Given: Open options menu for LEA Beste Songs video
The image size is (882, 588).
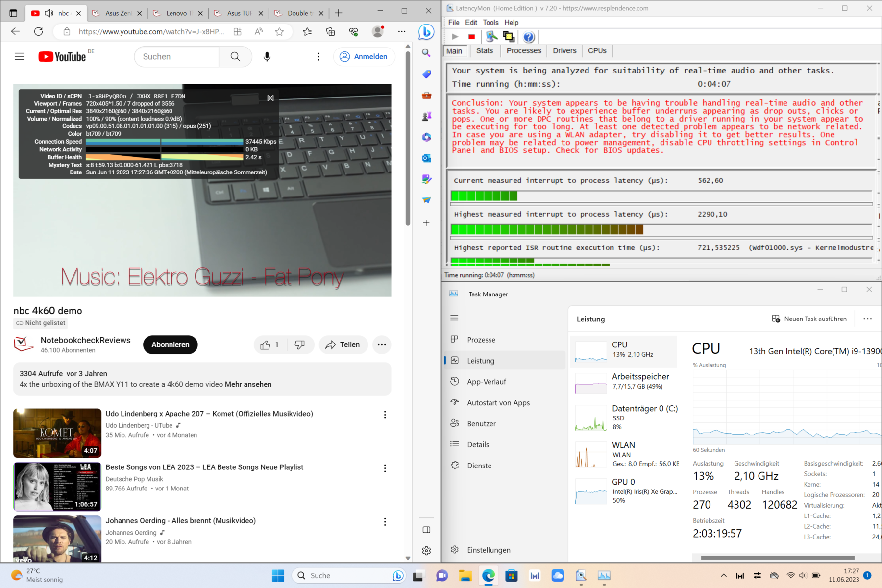Looking at the screenshot, I should [385, 468].
